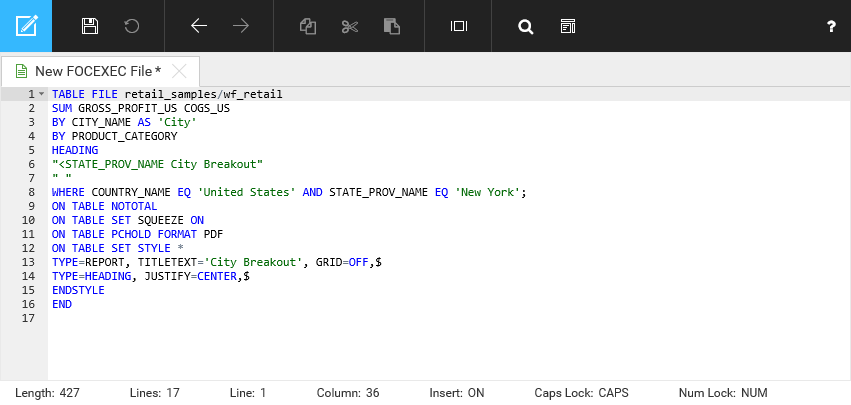Open search with the magnifier icon
The image size is (851, 405).
pos(525,26)
